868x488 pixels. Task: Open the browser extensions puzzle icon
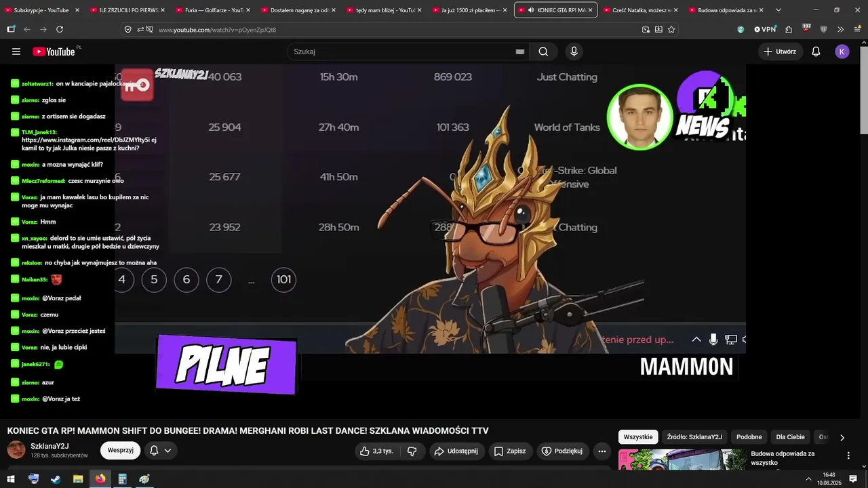(789, 30)
